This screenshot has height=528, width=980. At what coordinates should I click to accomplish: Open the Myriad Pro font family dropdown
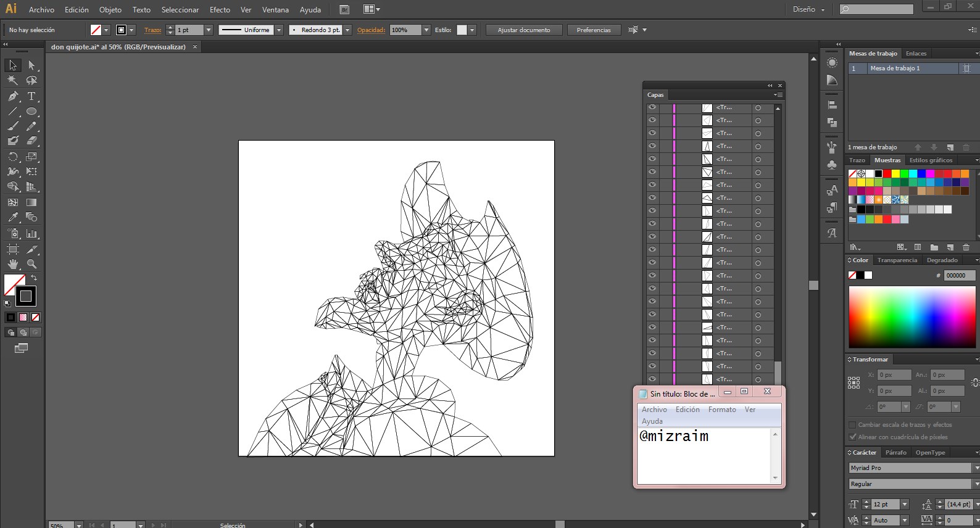pyautogui.click(x=976, y=468)
